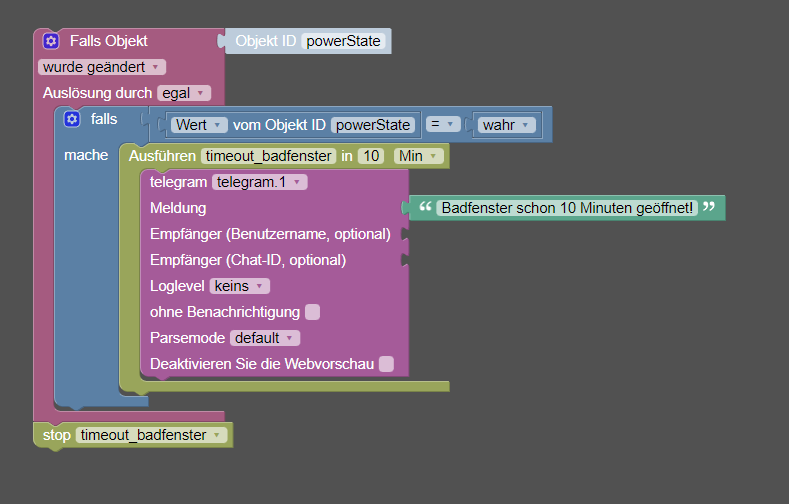This screenshot has width=789, height=504.
Task: Click Badfenster message text field
Action: click(567, 208)
